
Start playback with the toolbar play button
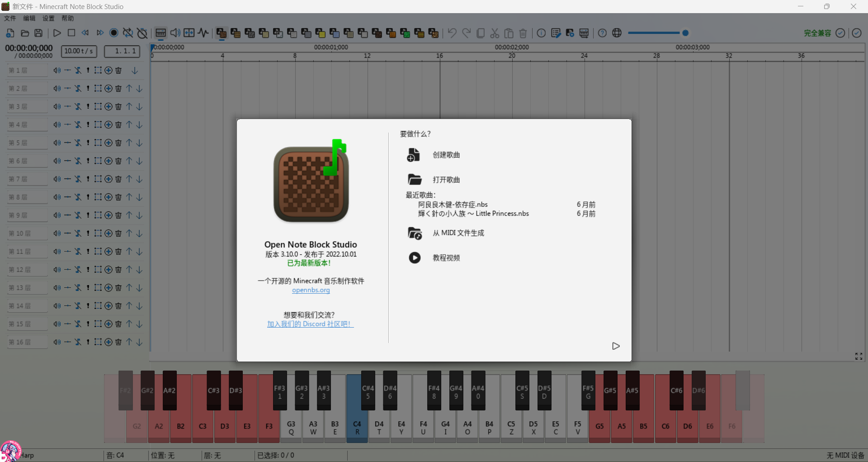tap(57, 33)
